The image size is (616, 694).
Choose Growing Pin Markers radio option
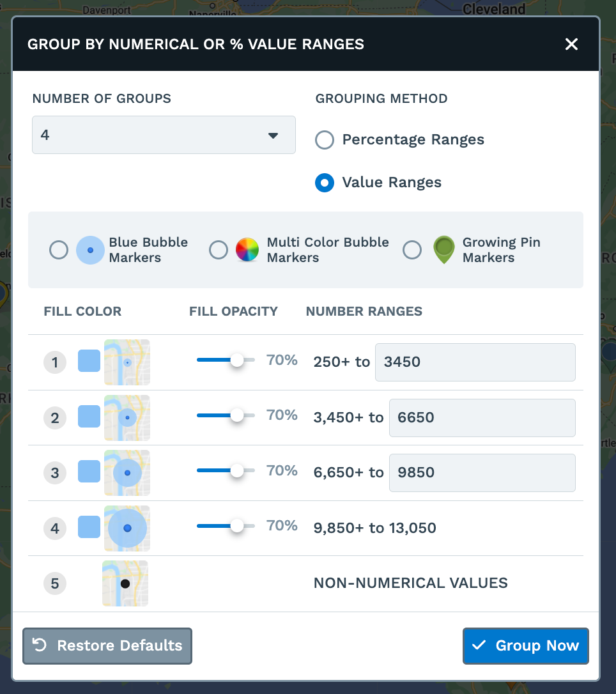point(412,250)
